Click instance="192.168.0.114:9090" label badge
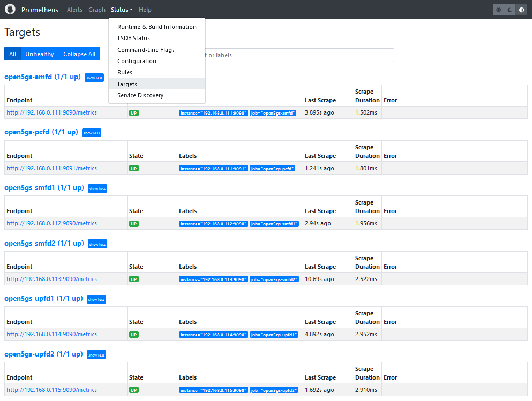This screenshot has height=401, width=532. pyautogui.click(x=213, y=335)
